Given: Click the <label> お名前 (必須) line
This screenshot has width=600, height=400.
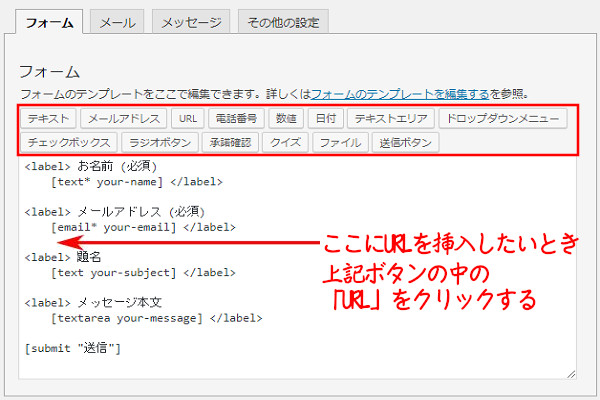Looking at the screenshot, I should point(91,167).
